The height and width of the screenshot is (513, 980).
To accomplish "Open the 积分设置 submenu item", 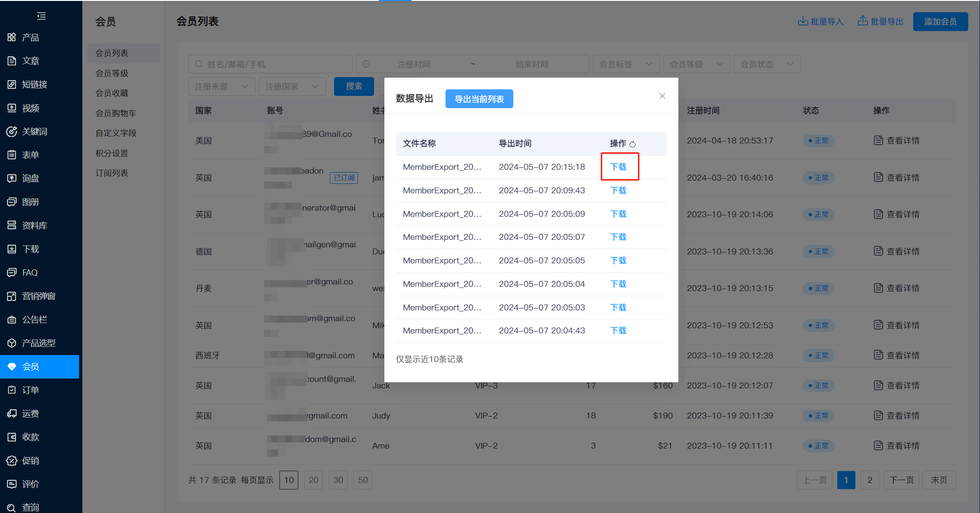I will click(112, 153).
